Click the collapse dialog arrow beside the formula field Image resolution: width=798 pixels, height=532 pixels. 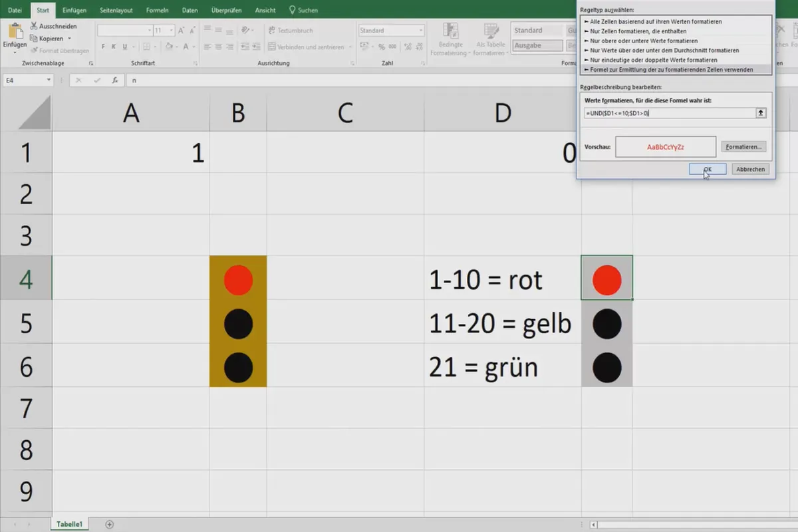coord(761,113)
